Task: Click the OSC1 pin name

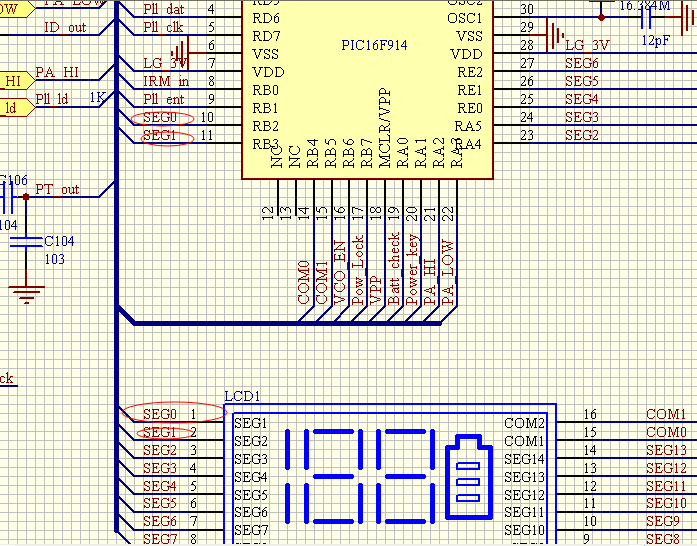Action: (x=465, y=18)
